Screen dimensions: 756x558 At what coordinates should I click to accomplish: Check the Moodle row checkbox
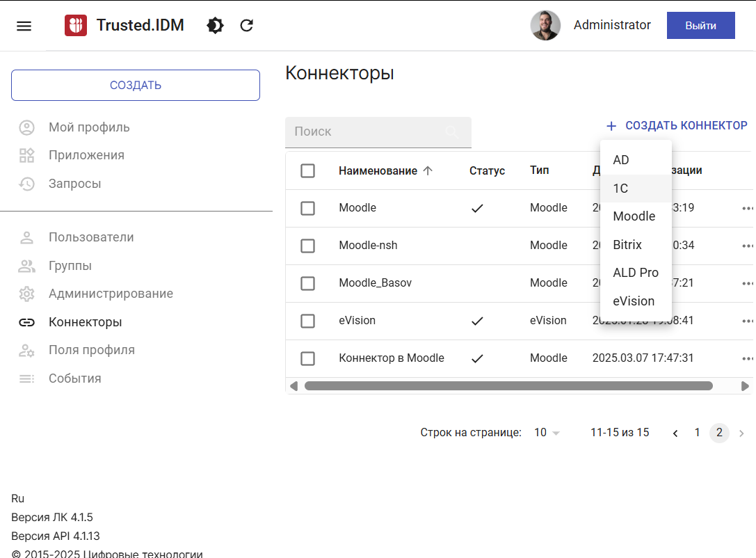307,208
